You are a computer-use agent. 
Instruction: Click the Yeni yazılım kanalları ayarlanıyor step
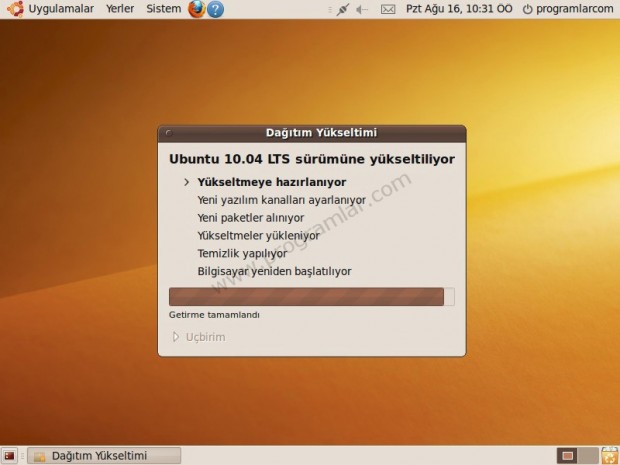282,200
